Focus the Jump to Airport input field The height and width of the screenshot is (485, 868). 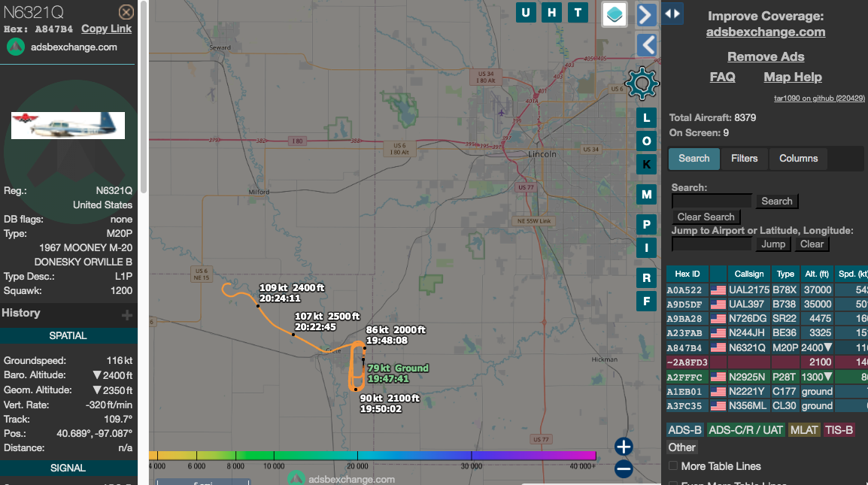coord(712,244)
